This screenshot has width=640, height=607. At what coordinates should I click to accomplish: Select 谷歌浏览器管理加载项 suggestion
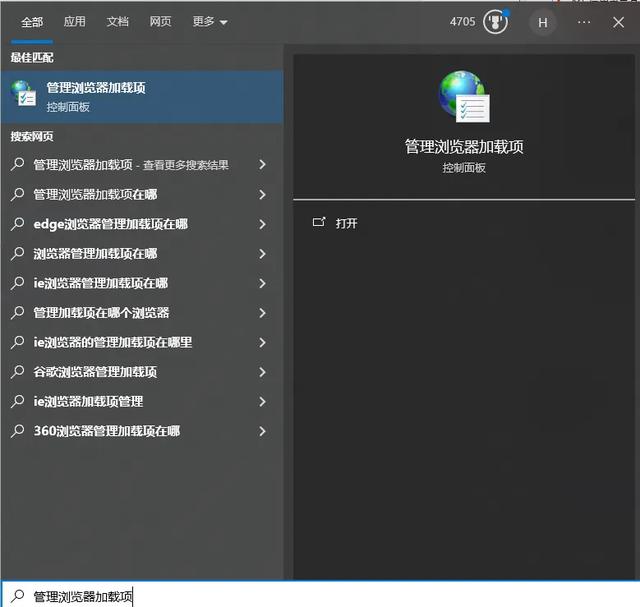[142, 372]
